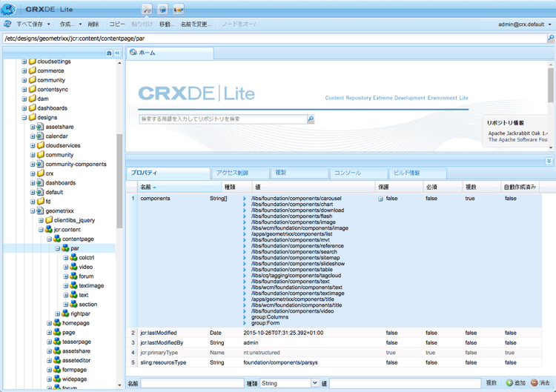Select the geometrixx design node icon
This screenshot has height=392, width=556.
pyautogui.click(x=41, y=210)
